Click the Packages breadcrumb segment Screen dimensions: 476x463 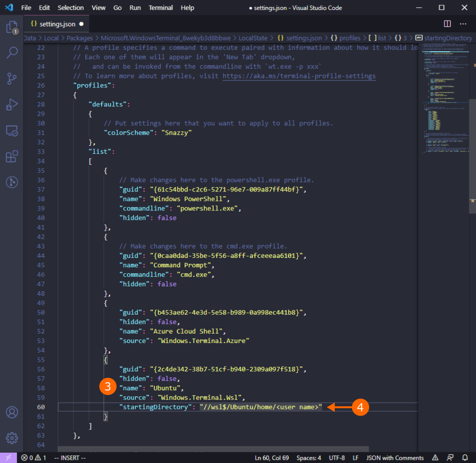pyautogui.click(x=79, y=38)
